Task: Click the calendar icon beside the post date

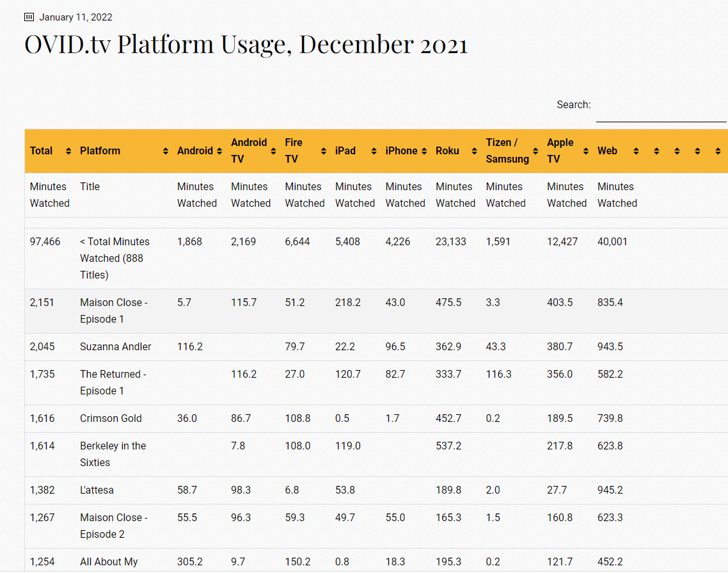Action: click(29, 17)
